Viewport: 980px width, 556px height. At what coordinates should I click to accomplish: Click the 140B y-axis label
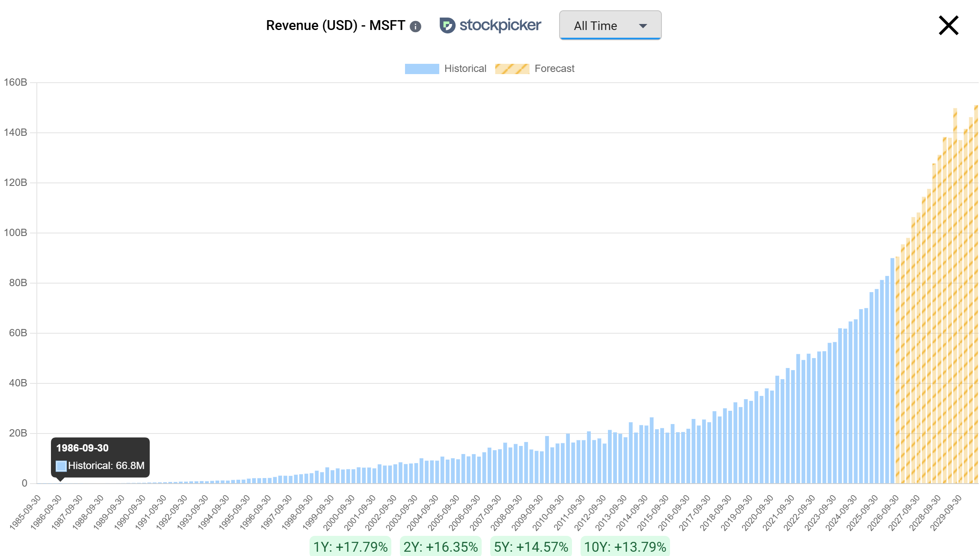pyautogui.click(x=15, y=132)
